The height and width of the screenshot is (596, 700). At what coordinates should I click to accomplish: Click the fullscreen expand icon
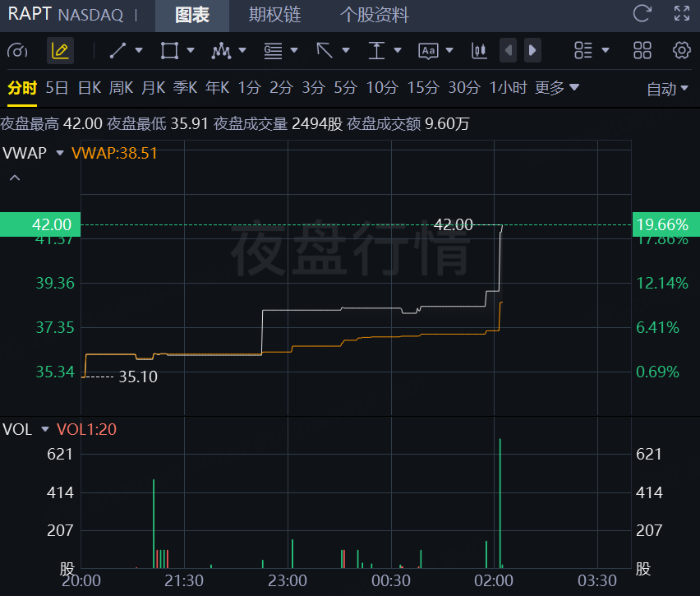coord(682,13)
